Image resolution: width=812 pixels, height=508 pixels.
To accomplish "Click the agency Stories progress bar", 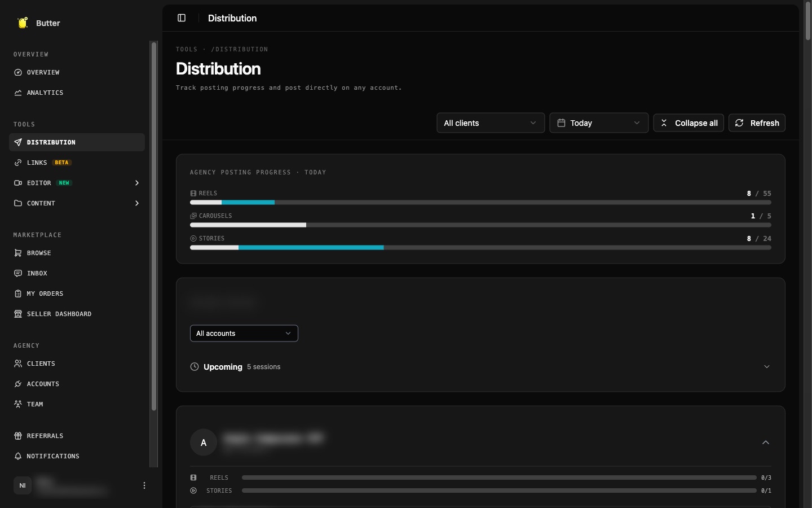I will pyautogui.click(x=480, y=247).
